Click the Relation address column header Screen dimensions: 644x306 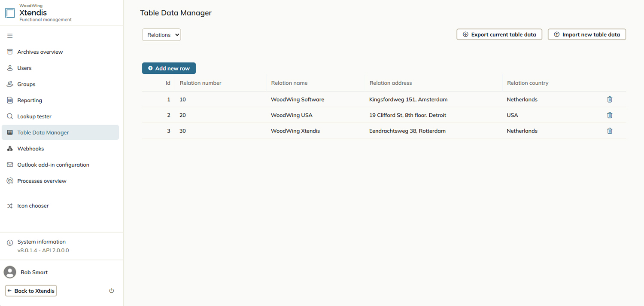[x=391, y=83]
